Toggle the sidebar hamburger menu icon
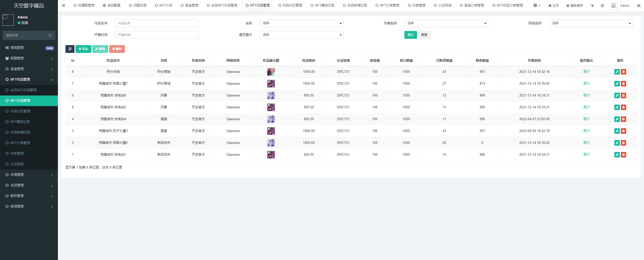Image resolution: width=644 pixels, height=260 pixels. tap(63, 6)
